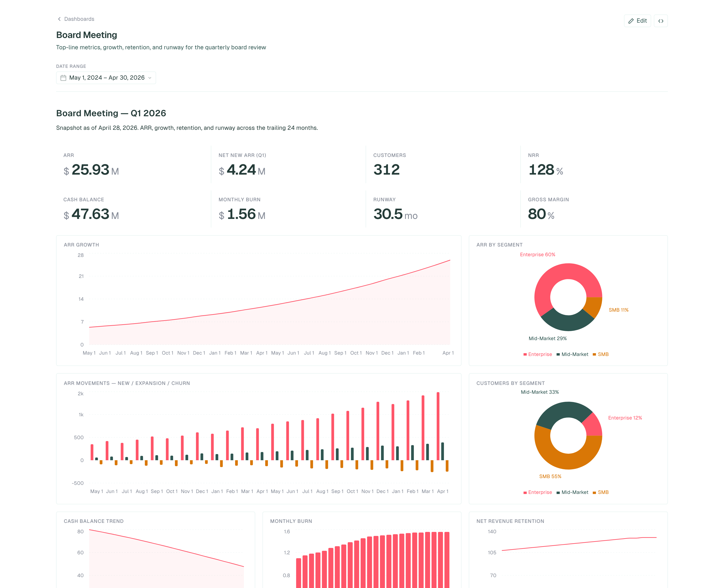Click the calendar icon in the date range picker

point(63,78)
